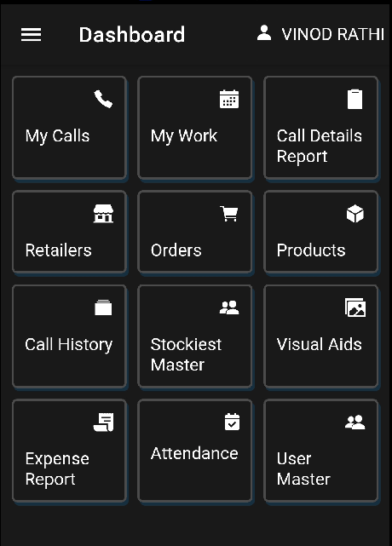
Task: Click the phone icon on My Calls
Action: click(x=103, y=100)
